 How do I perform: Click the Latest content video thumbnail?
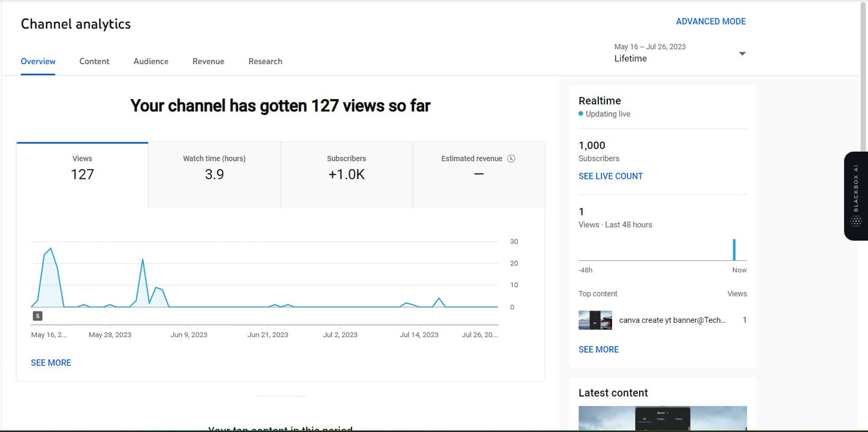(x=663, y=418)
